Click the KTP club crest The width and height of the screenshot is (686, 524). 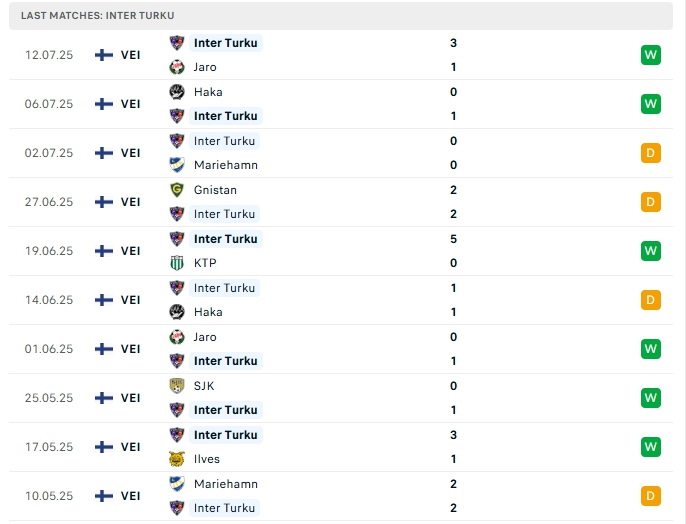[x=177, y=263]
